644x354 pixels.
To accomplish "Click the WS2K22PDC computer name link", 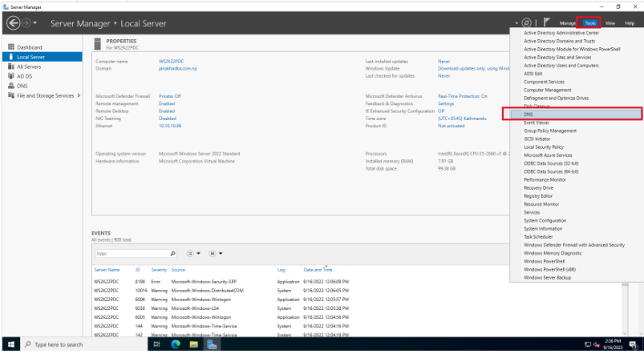I will pyautogui.click(x=171, y=61).
